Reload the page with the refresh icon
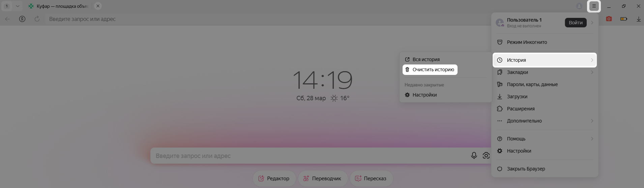This screenshot has height=188, width=644. (x=37, y=19)
